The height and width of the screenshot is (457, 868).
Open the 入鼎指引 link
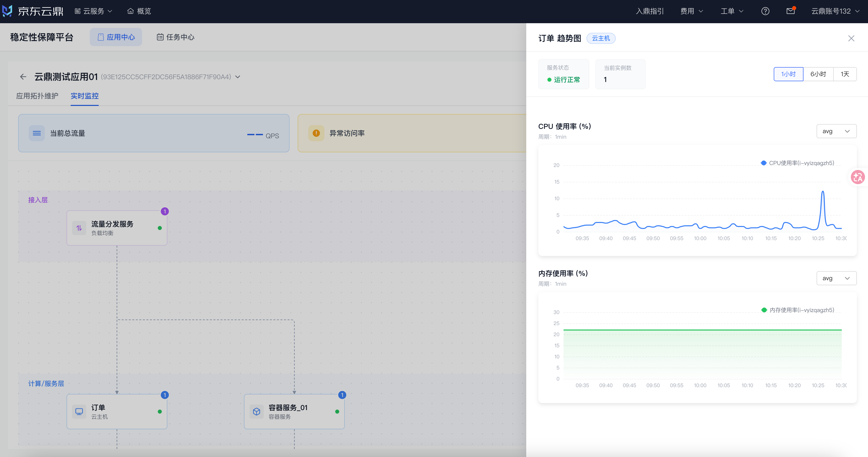[650, 11]
